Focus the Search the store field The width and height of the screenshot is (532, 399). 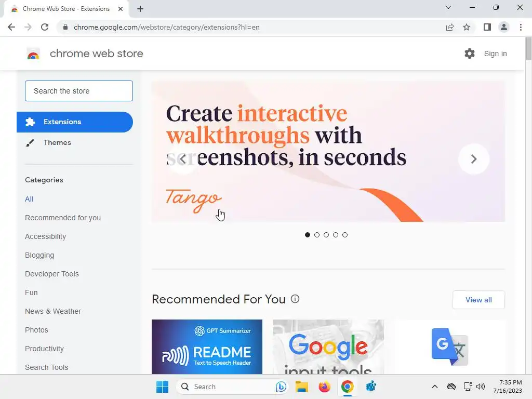coord(79,91)
